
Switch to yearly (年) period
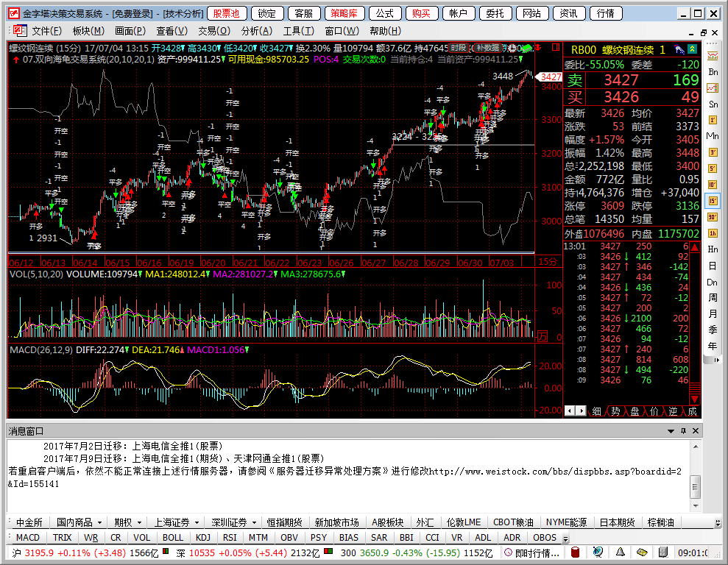click(x=713, y=346)
